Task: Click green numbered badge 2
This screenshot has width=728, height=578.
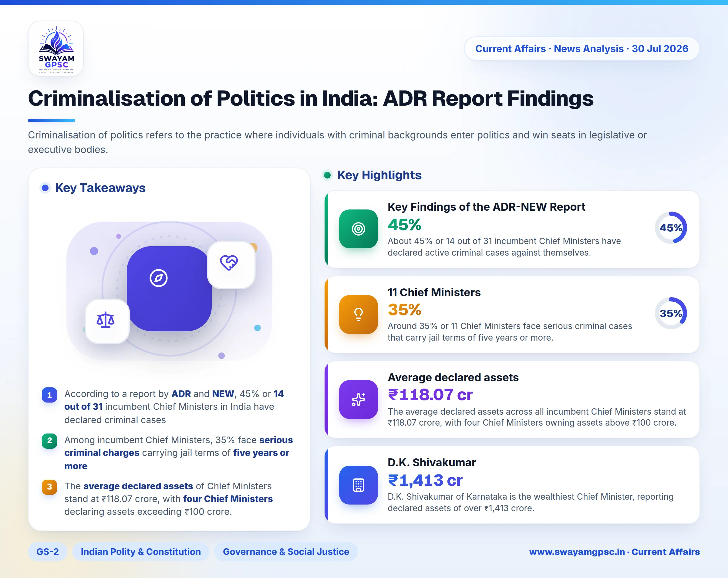Action: click(x=49, y=440)
